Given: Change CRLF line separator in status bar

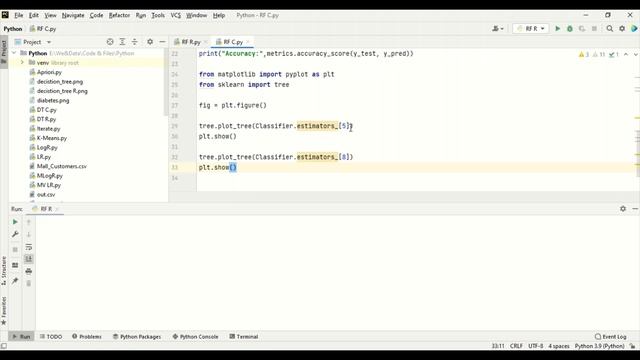Looking at the screenshot, I should (x=516, y=346).
